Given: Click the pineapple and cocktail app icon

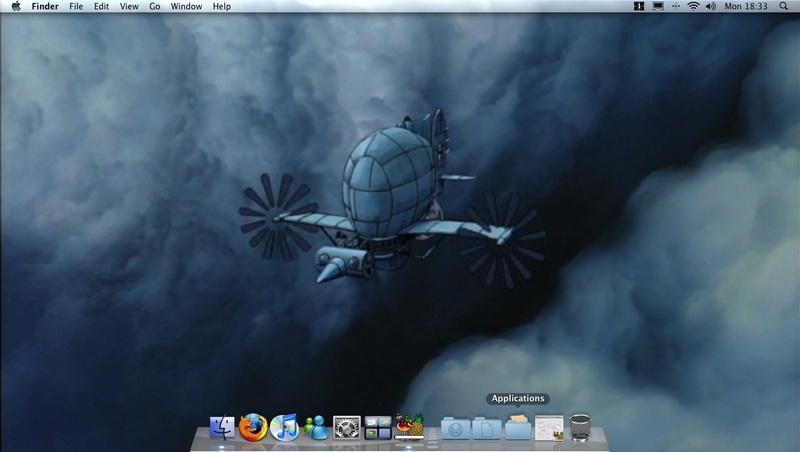Looking at the screenshot, I should pyautogui.click(x=409, y=426).
